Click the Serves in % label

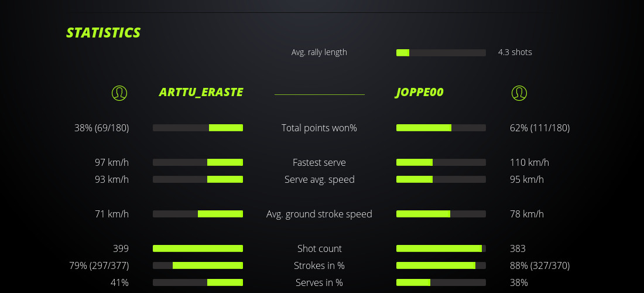point(319,282)
